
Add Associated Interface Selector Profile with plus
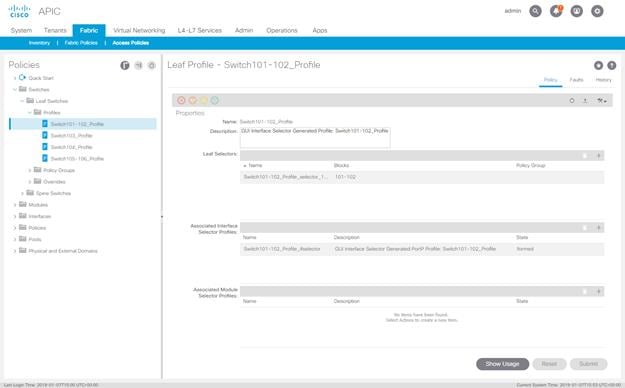tap(598, 227)
